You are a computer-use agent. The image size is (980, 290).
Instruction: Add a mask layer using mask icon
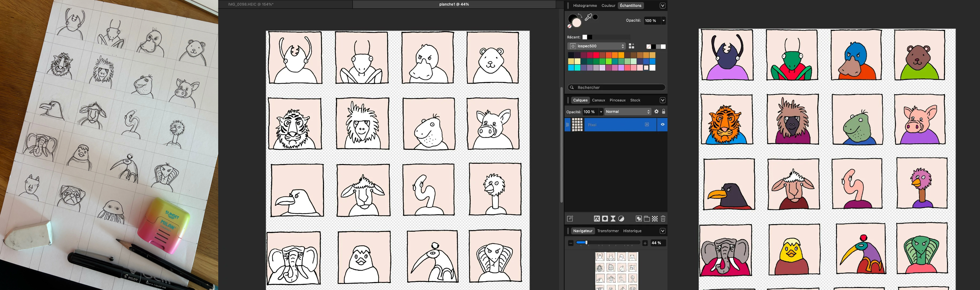click(605, 219)
